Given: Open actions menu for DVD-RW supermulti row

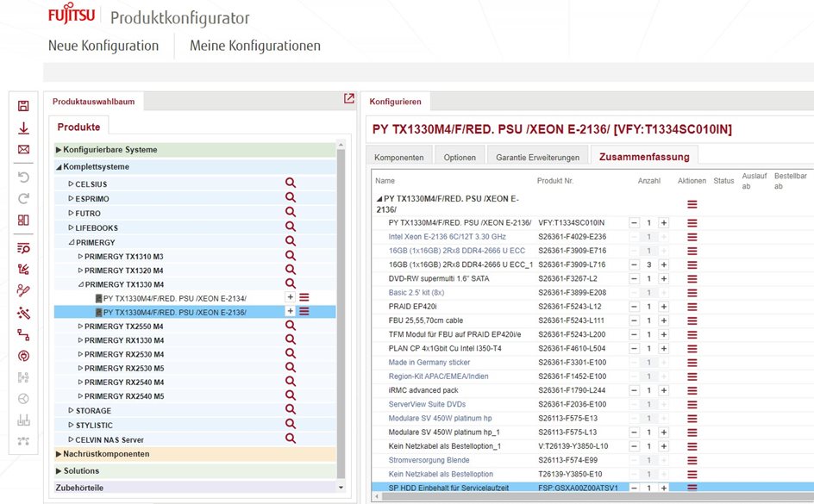Looking at the screenshot, I should coord(692,279).
